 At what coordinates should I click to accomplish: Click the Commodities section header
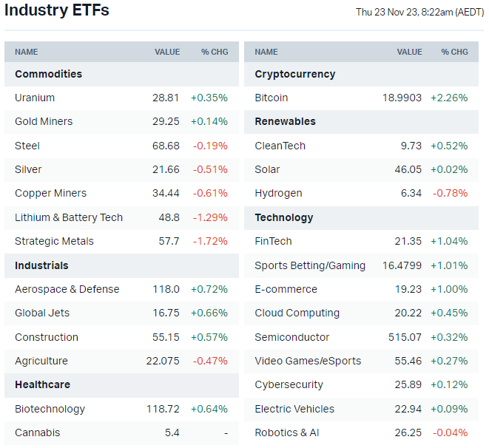click(x=48, y=74)
